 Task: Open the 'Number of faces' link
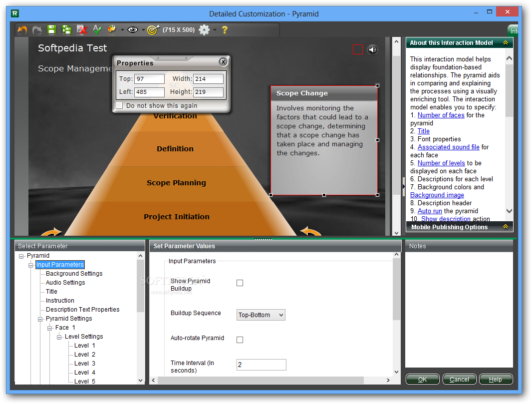pos(441,115)
